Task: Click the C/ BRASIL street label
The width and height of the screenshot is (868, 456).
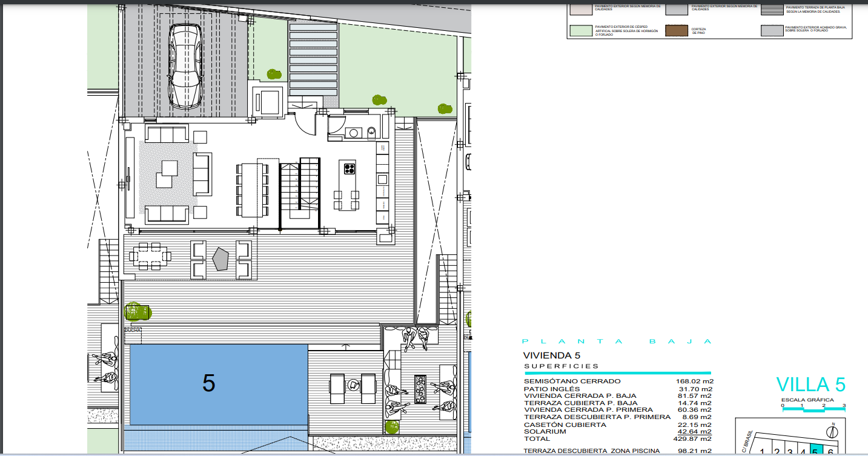Action: pyautogui.click(x=747, y=441)
